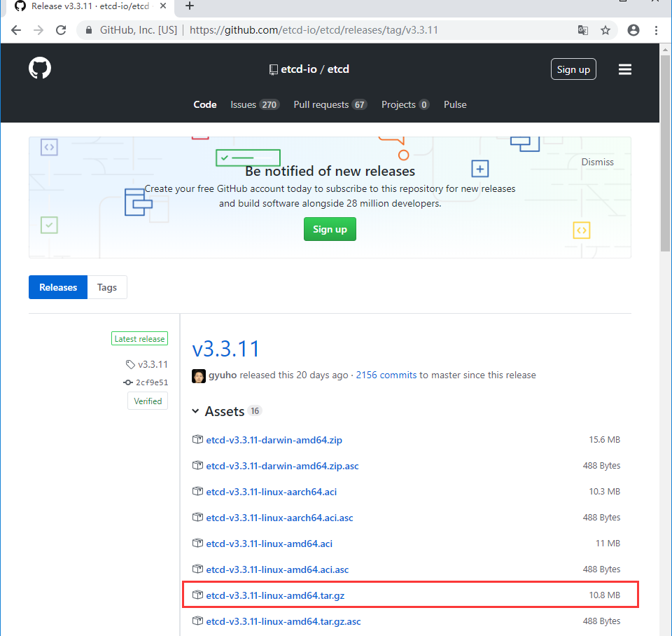Open the Pulse tab
The image size is (672, 636).
click(455, 104)
